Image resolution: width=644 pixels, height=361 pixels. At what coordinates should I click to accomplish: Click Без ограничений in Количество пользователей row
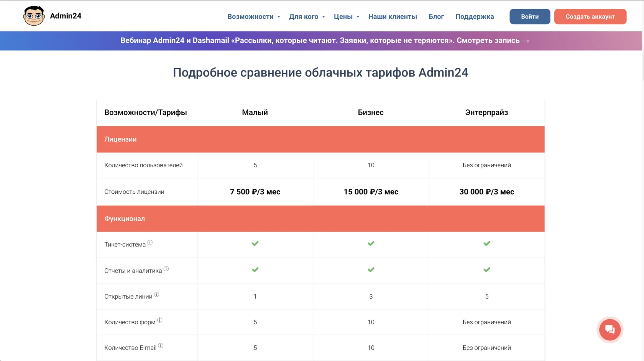[486, 165]
